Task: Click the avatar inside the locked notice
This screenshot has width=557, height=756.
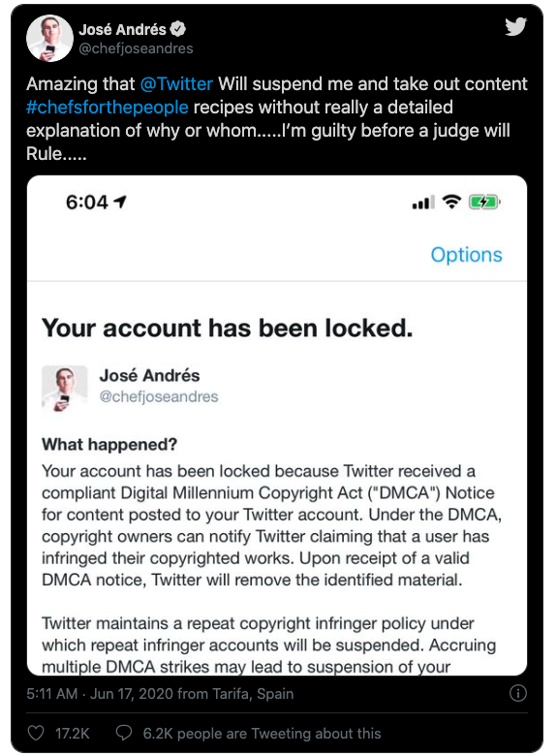Action: click(x=65, y=388)
